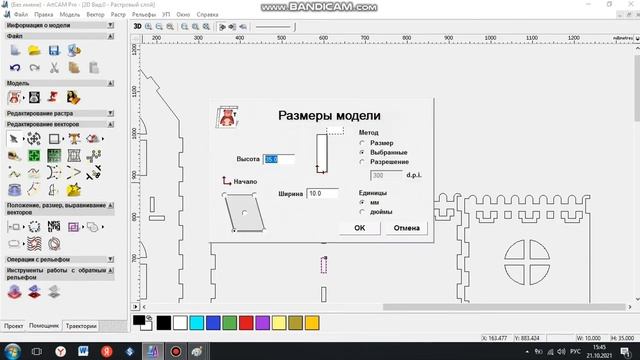Choose мм units radio button

[x=362, y=202]
